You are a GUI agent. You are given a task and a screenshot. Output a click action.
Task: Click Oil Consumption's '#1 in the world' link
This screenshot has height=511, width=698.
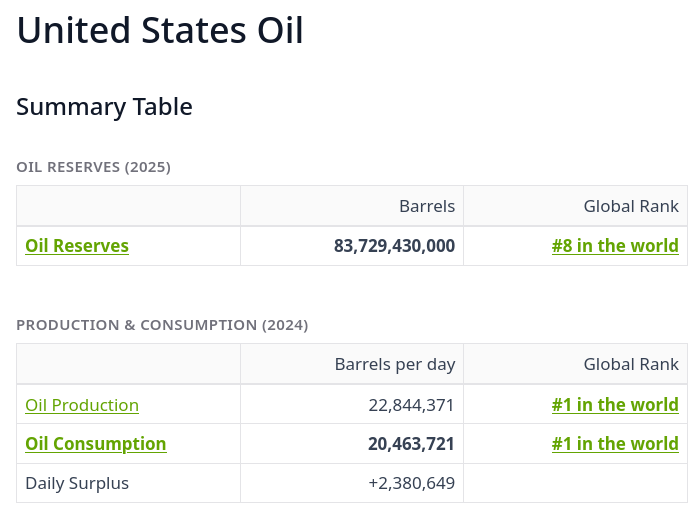(615, 444)
